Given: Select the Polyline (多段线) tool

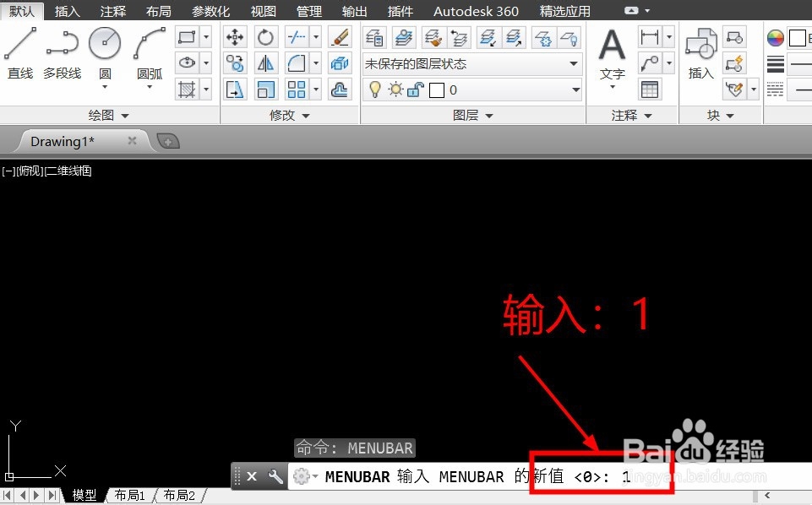Looking at the screenshot, I should 63,53.
